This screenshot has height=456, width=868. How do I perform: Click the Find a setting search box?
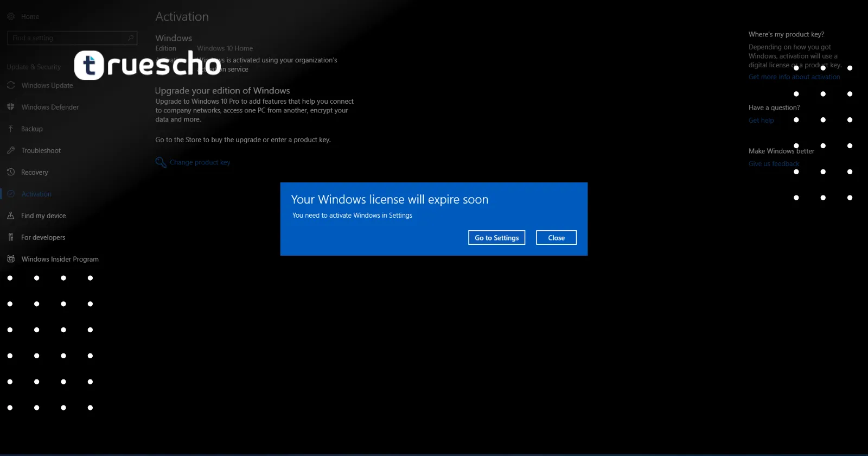(x=68, y=38)
